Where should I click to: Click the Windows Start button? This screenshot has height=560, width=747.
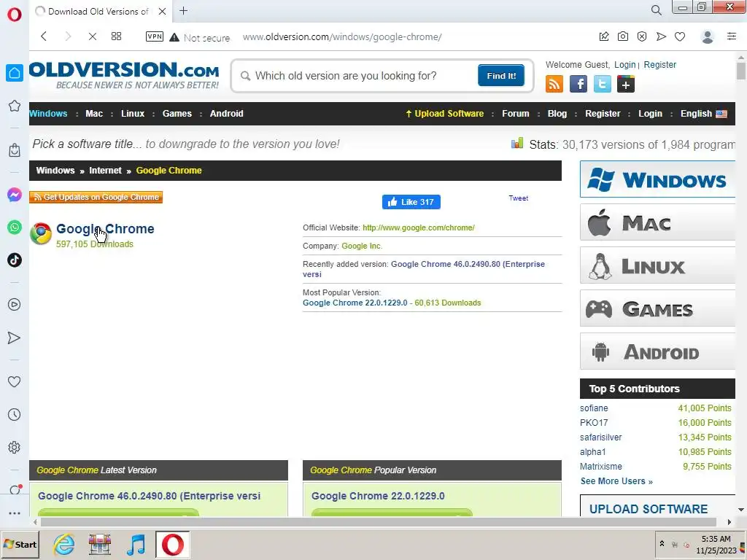pos(20,544)
